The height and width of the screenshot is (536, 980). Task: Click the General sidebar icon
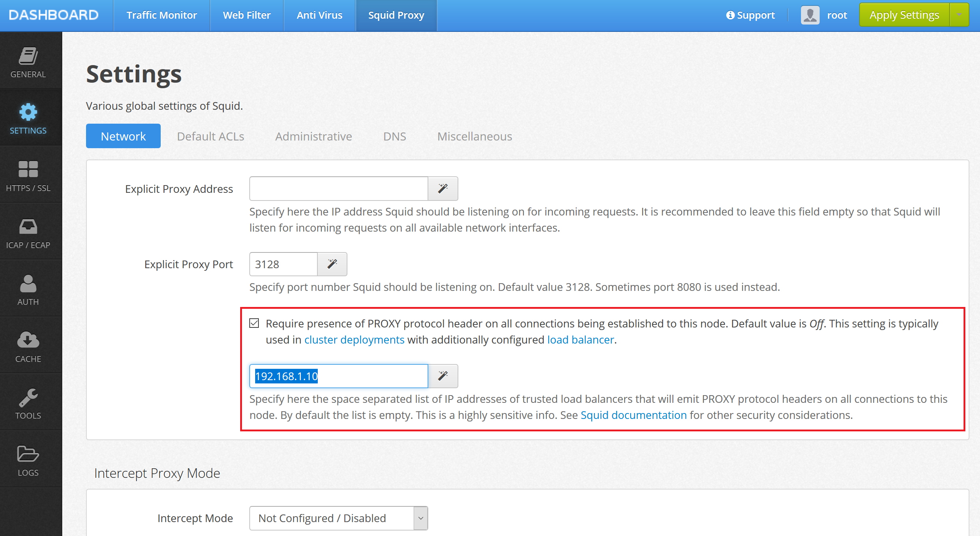coord(29,59)
